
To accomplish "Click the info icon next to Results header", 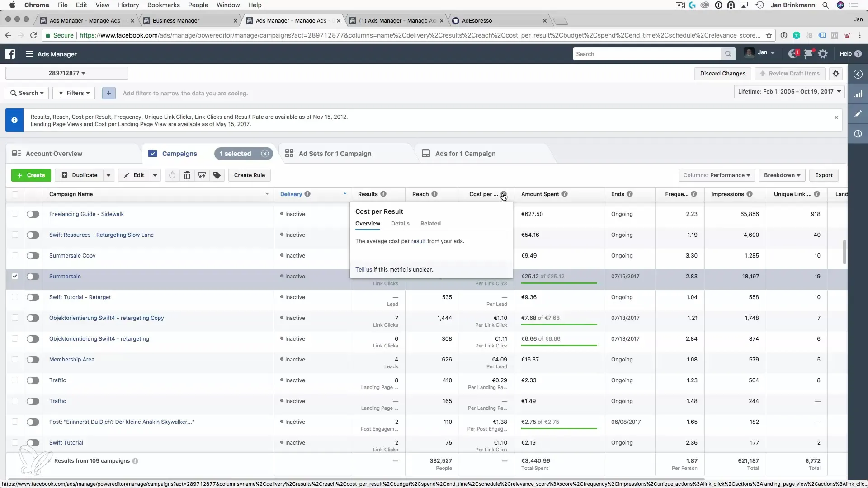I will coord(383,194).
